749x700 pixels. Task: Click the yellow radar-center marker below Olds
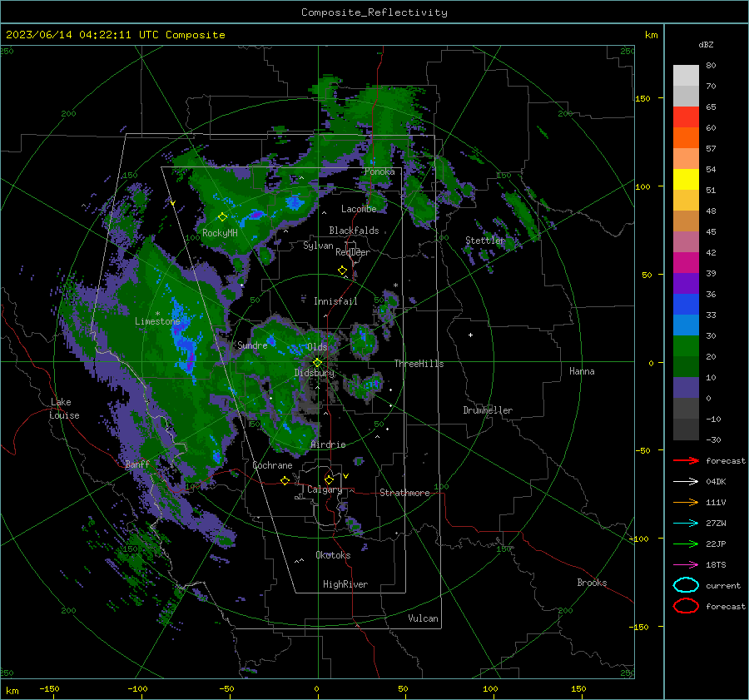coord(317,363)
